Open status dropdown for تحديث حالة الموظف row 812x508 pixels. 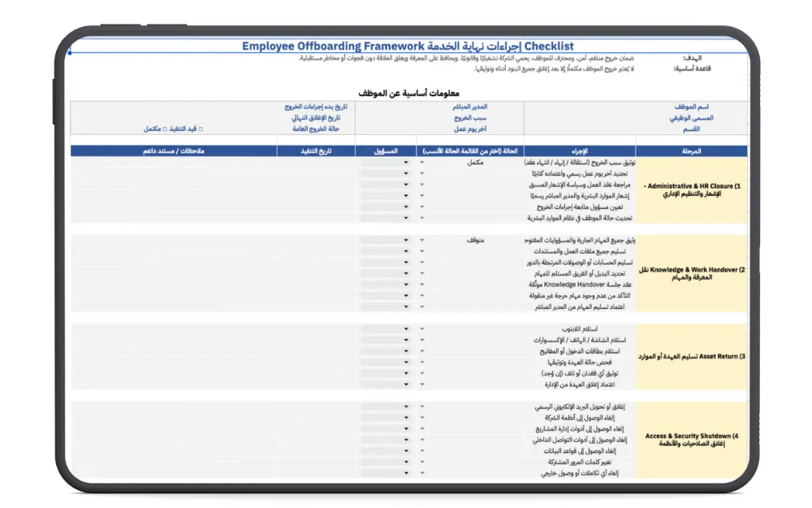tap(422, 218)
